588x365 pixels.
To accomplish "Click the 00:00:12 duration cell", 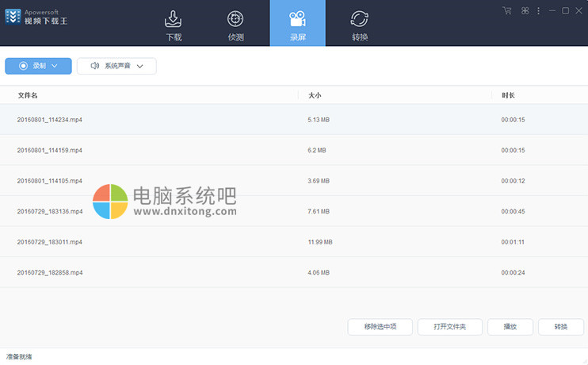I will [513, 181].
